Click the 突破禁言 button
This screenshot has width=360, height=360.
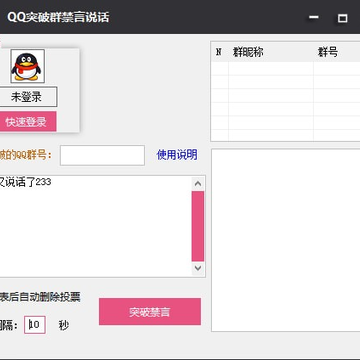coord(150,312)
